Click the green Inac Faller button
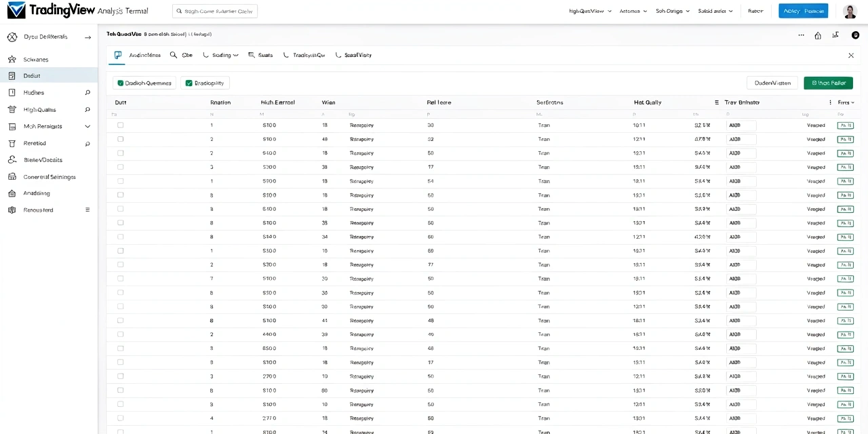868x434 pixels. click(828, 83)
